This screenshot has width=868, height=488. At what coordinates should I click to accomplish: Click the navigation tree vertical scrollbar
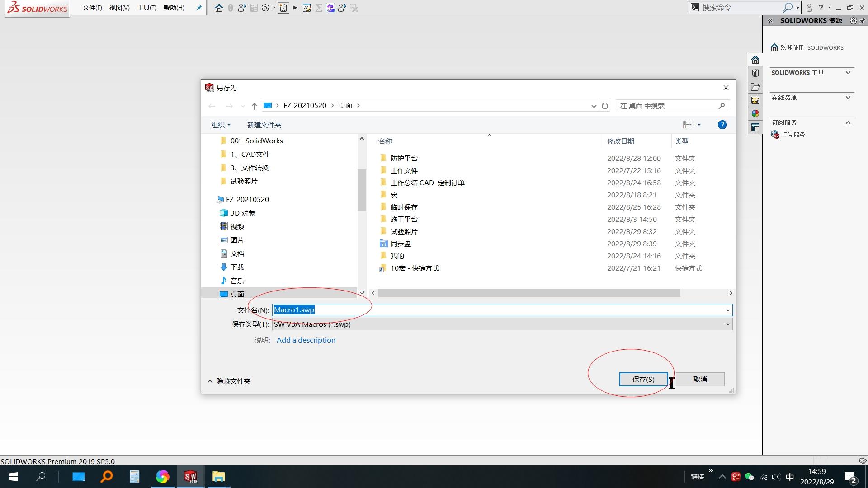pyautogui.click(x=362, y=190)
